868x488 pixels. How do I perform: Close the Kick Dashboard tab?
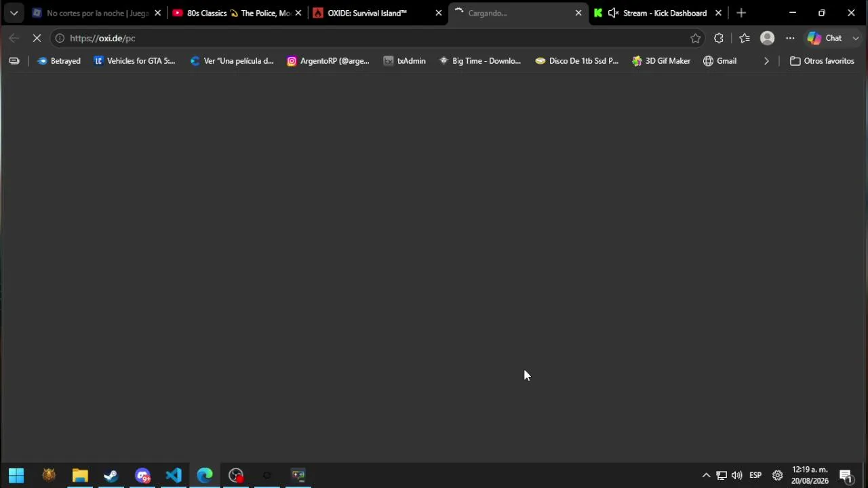(718, 13)
